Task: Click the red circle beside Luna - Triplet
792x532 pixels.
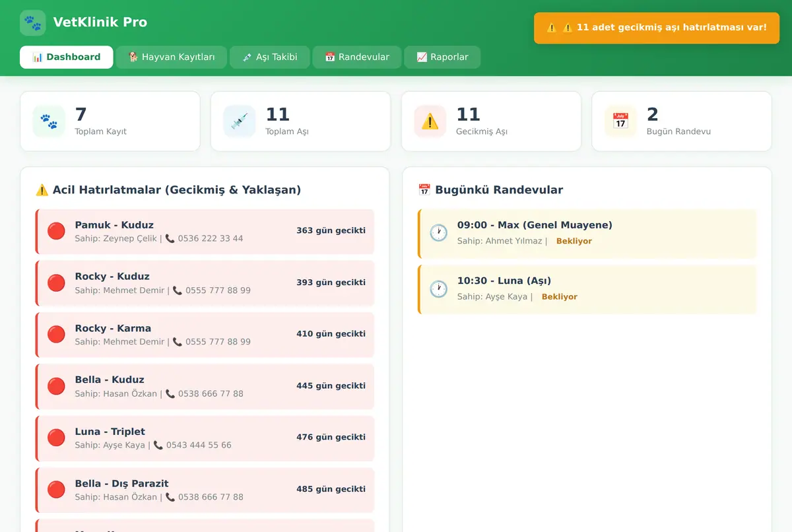Action: click(x=56, y=438)
